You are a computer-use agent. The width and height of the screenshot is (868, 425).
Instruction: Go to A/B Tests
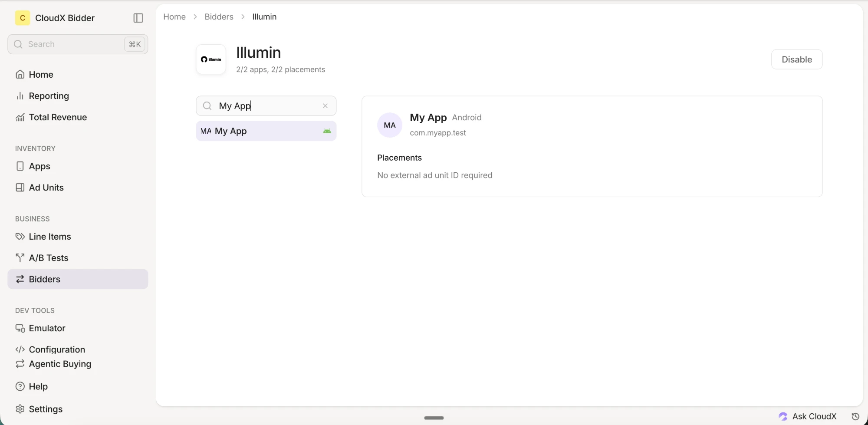pos(78,258)
